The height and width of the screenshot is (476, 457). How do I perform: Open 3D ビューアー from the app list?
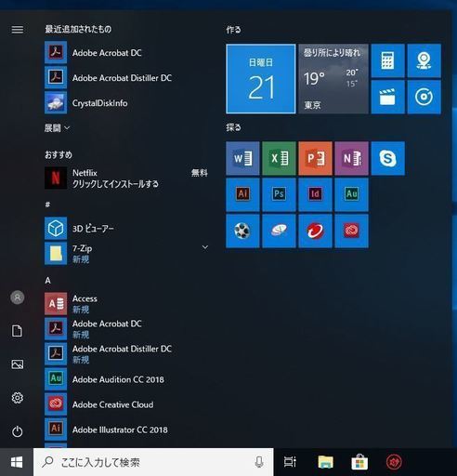(127, 229)
